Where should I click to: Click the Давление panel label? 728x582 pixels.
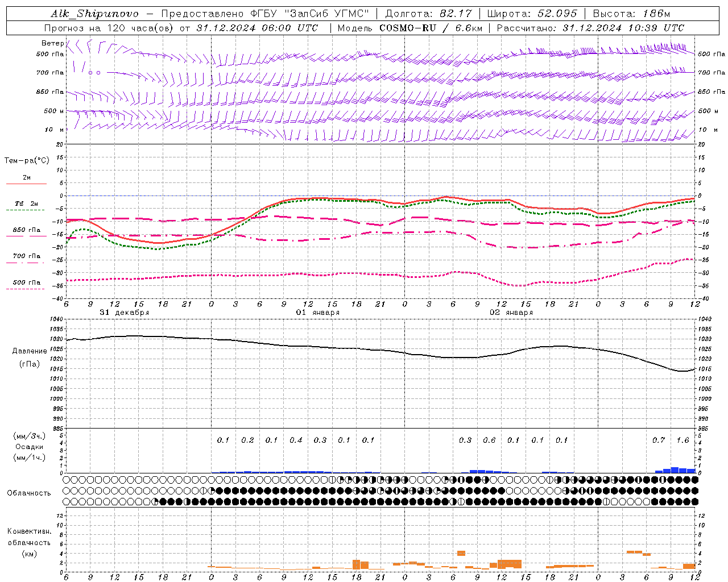[30, 351]
